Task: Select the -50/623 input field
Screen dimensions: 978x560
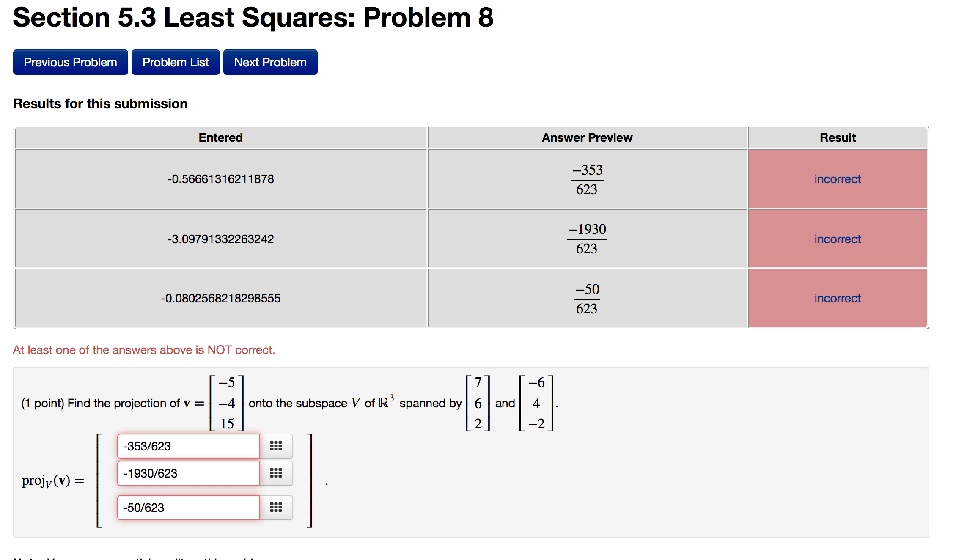Action: tap(188, 507)
